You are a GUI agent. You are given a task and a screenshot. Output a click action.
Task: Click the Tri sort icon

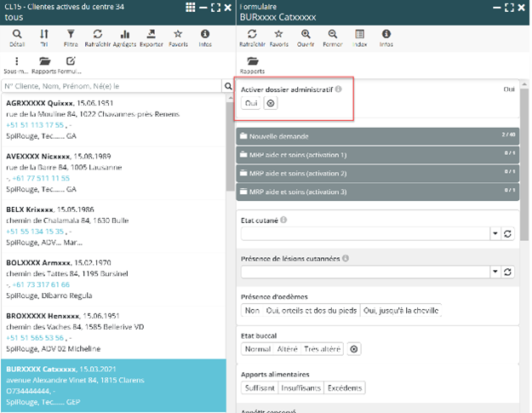(x=44, y=37)
